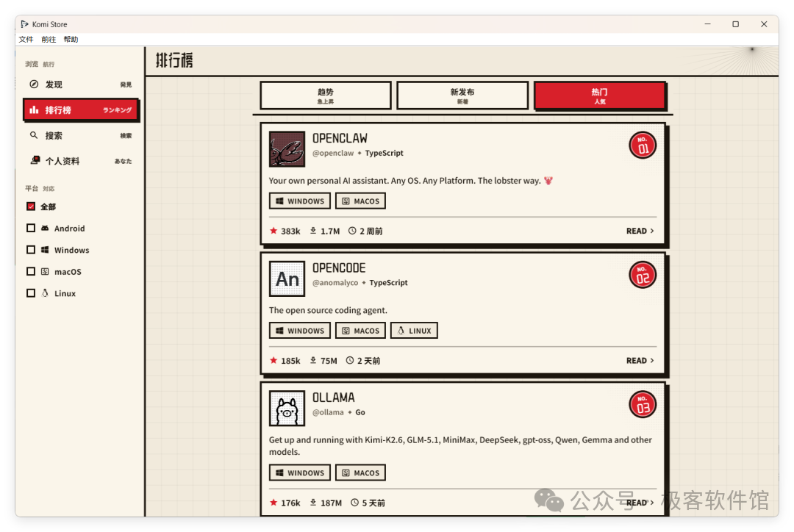Screen dimensions: 794x532
Task: Click the Linux penguin icon in filters
Action: (45, 293)
